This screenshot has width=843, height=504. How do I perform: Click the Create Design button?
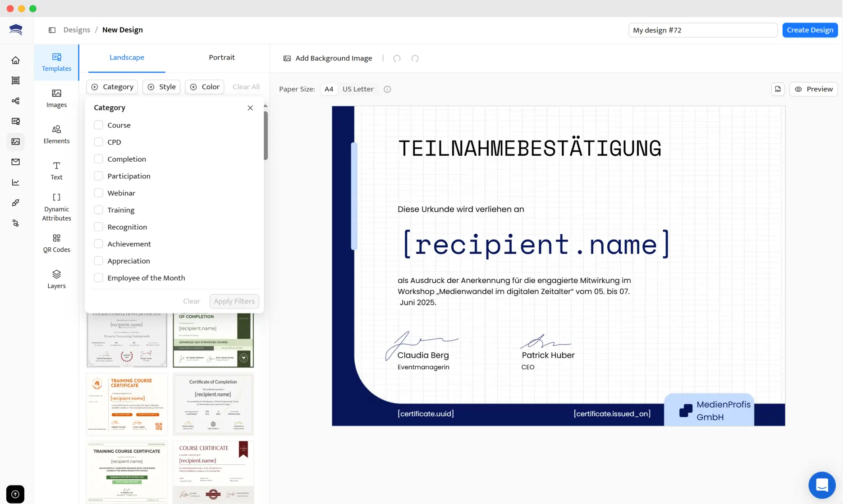tap(810, 30)
